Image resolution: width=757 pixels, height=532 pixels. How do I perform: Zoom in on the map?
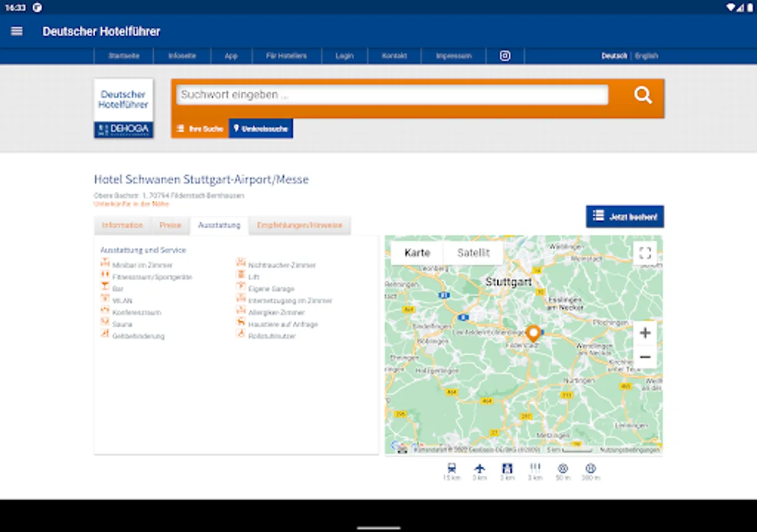[x=645, y=333]
